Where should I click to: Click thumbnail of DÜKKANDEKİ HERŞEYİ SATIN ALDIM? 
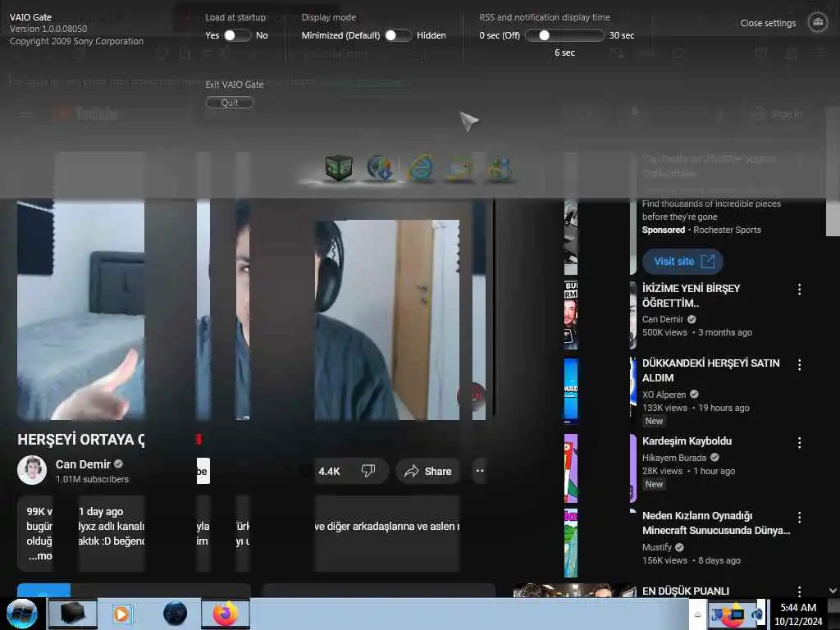point(600,391)
